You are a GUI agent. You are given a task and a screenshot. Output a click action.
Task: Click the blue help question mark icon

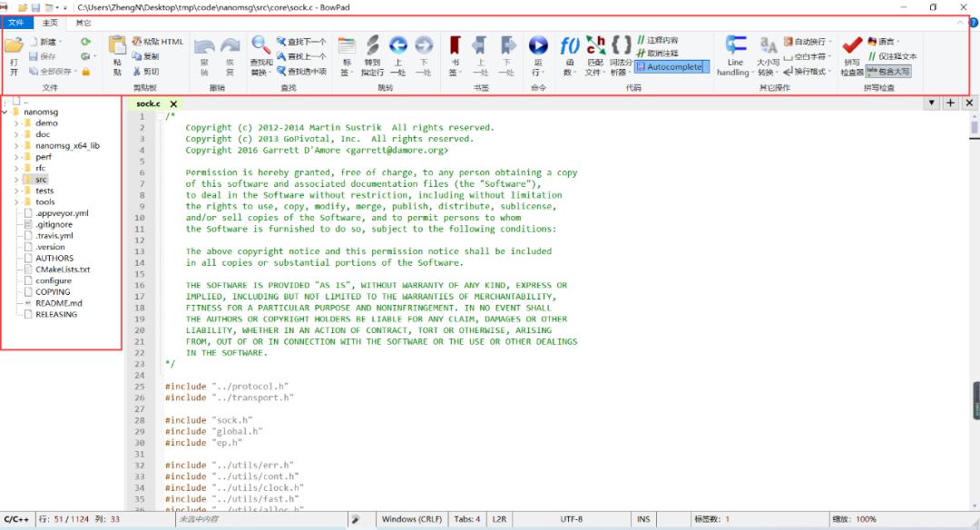(973, 23)
